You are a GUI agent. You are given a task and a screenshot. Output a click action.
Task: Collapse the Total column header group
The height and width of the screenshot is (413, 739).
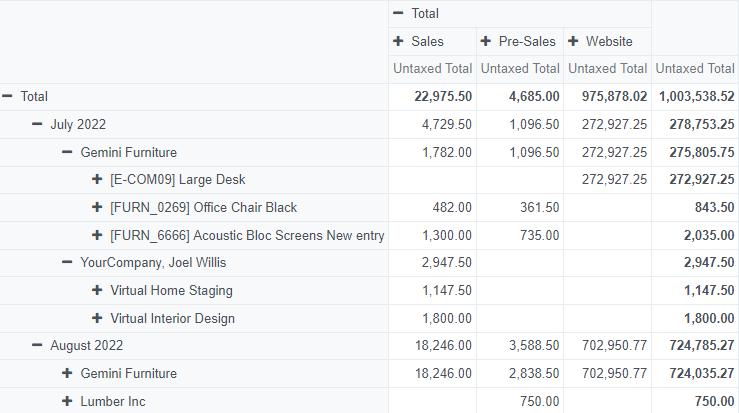417,14
